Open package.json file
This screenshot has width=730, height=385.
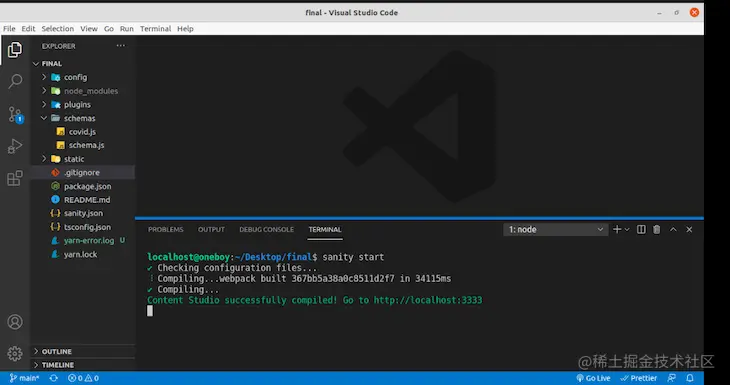tap(83, 186)
